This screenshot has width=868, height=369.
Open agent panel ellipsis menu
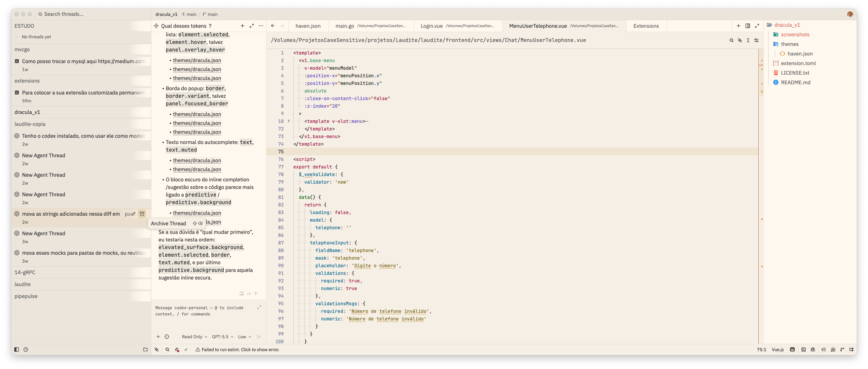261,26
